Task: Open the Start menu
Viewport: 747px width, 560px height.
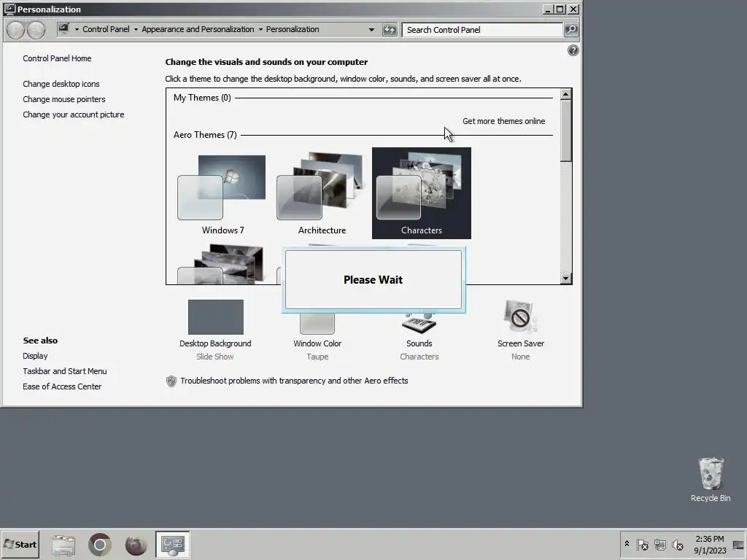Action: click(20, 544)
